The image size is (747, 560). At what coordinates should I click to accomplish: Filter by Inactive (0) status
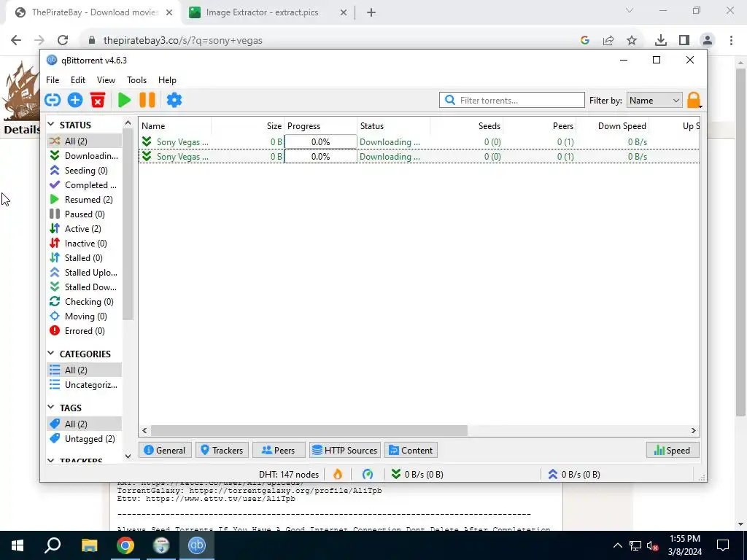pos(85,244)
